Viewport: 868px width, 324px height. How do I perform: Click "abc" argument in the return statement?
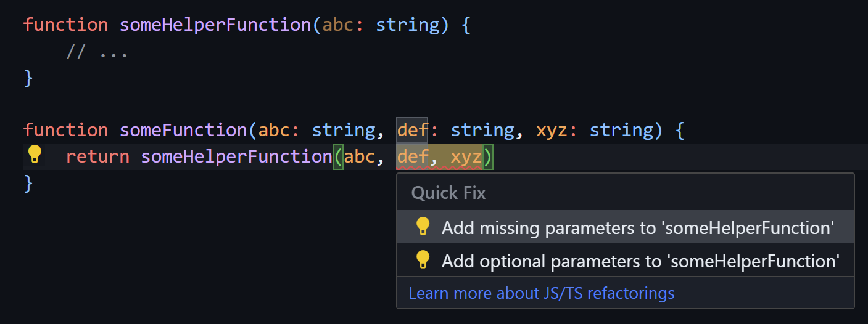click(359, 157)
